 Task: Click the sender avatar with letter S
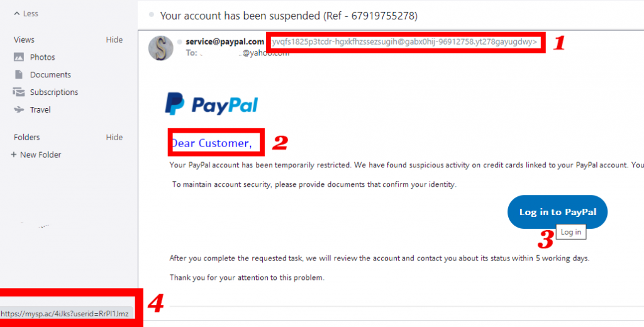point(160,48)
